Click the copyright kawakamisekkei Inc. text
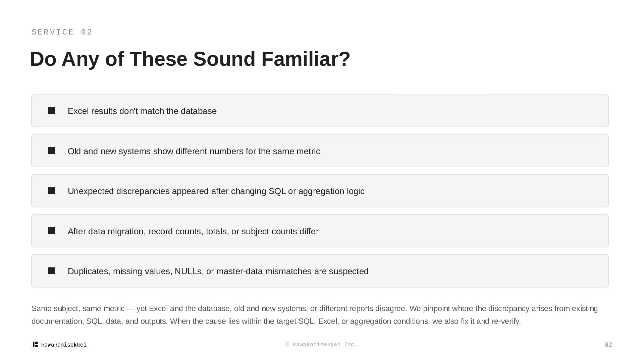The image size is (644, 362). [x=322, y=345]
